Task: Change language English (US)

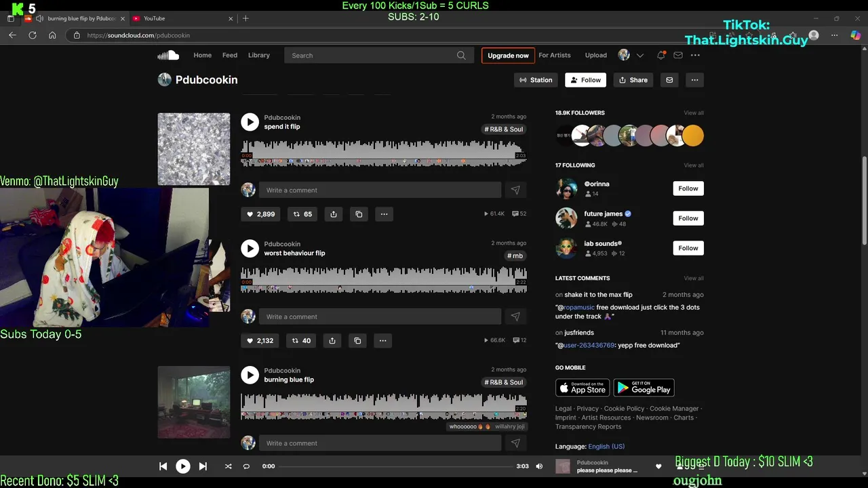Action: pos(606,447)
